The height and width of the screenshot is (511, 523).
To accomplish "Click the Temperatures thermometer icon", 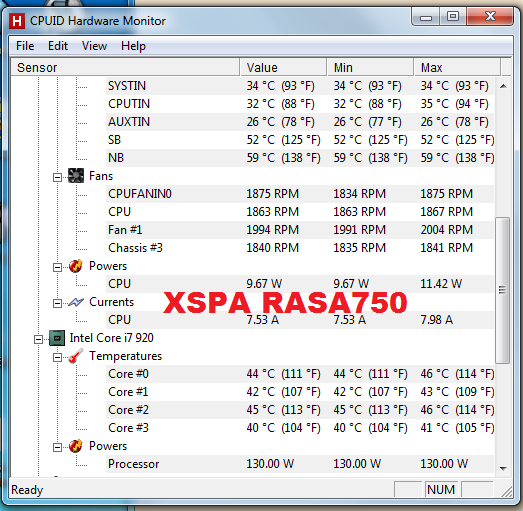I will click(x=76, y=356).
